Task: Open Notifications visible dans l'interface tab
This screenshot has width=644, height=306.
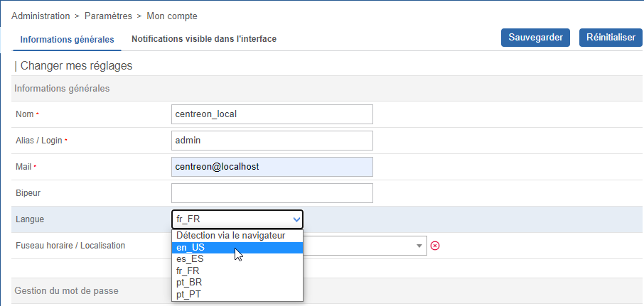Action: pos(204,39)
